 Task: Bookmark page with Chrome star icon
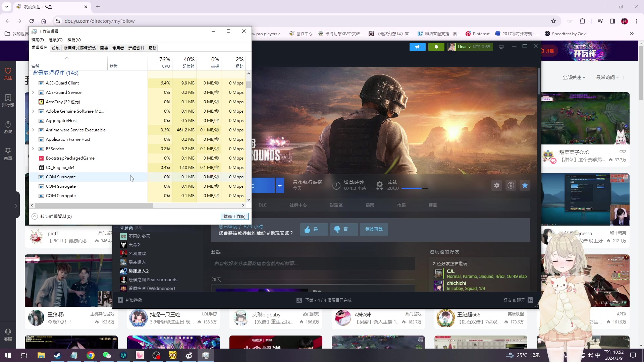553,21
